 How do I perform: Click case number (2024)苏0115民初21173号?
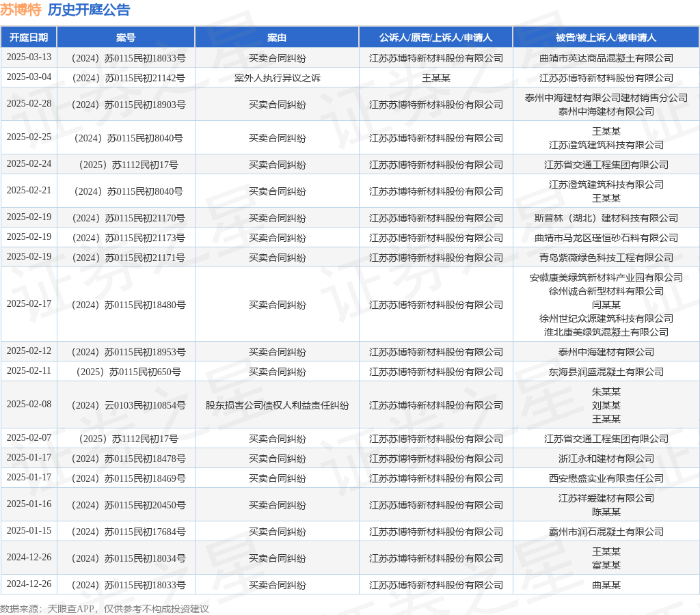128,238
